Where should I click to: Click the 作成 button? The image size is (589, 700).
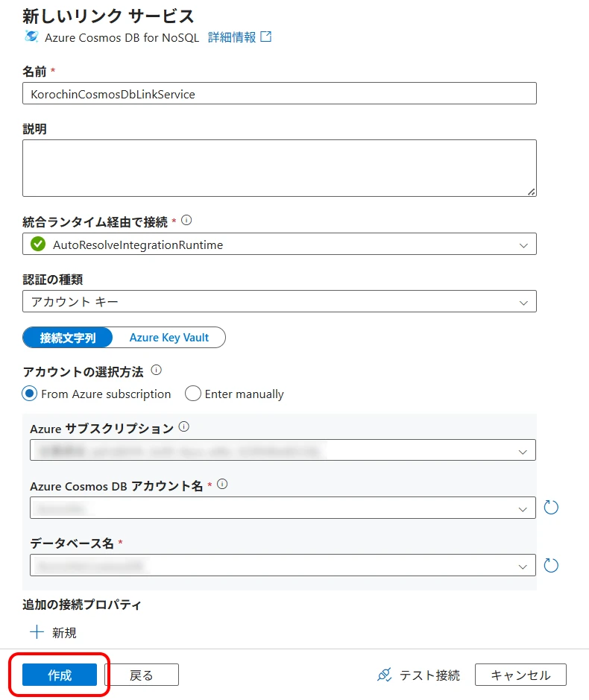pyautogui.click(x=60, y=675)
